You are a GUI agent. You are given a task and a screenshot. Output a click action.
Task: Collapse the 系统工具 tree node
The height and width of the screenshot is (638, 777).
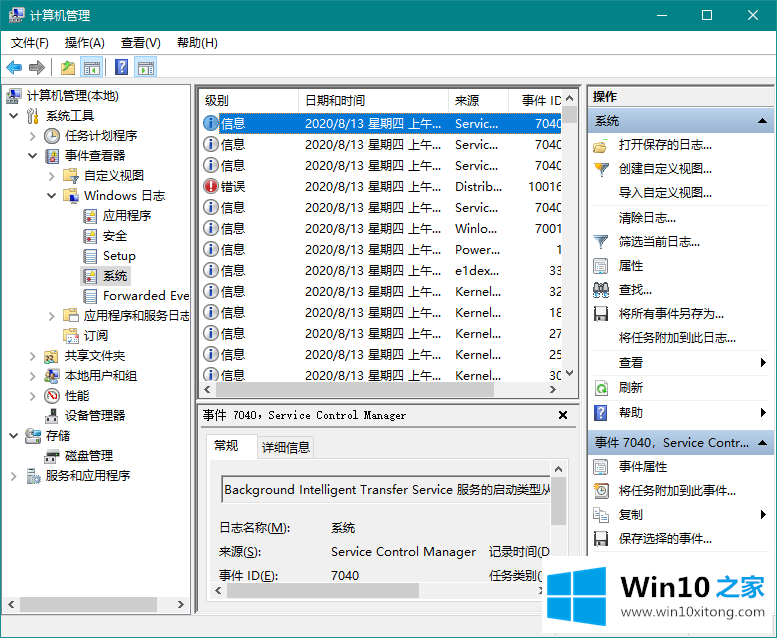(x=13, y=116)
